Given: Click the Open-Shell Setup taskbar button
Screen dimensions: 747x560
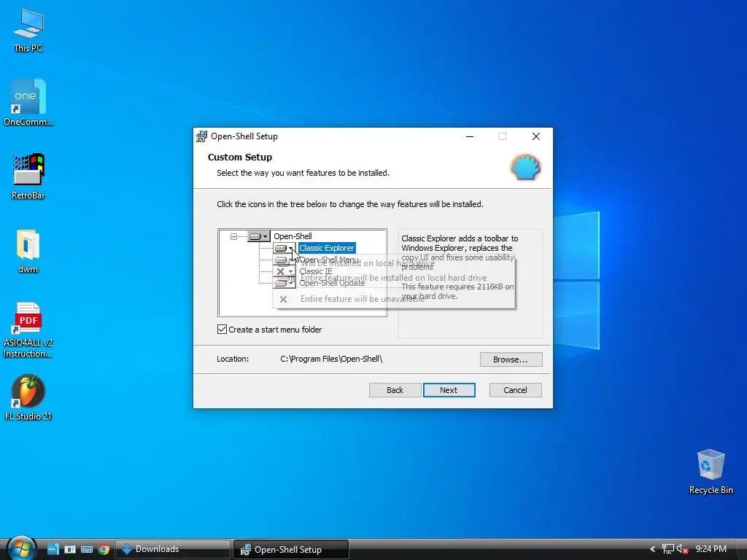Looking at the screenshot, I should click(x=290, y=549).
